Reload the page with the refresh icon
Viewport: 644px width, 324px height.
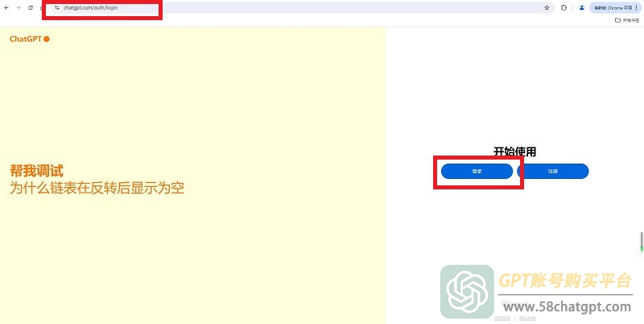coord(31,8)
